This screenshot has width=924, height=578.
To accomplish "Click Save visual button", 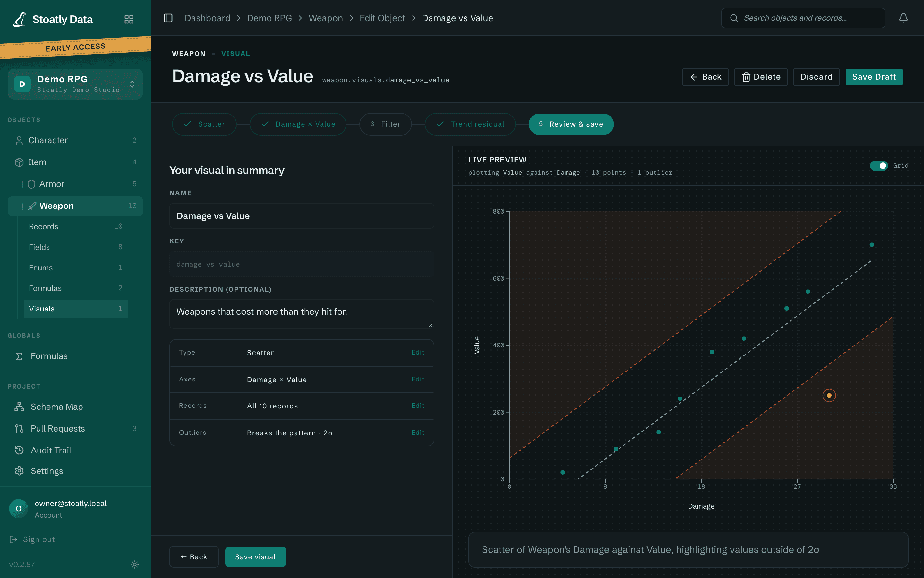I will click(255, 556).
